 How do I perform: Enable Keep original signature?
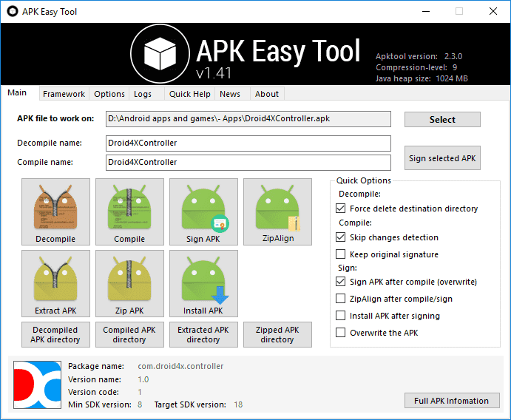pyautogui.click(x=341, y=254)
